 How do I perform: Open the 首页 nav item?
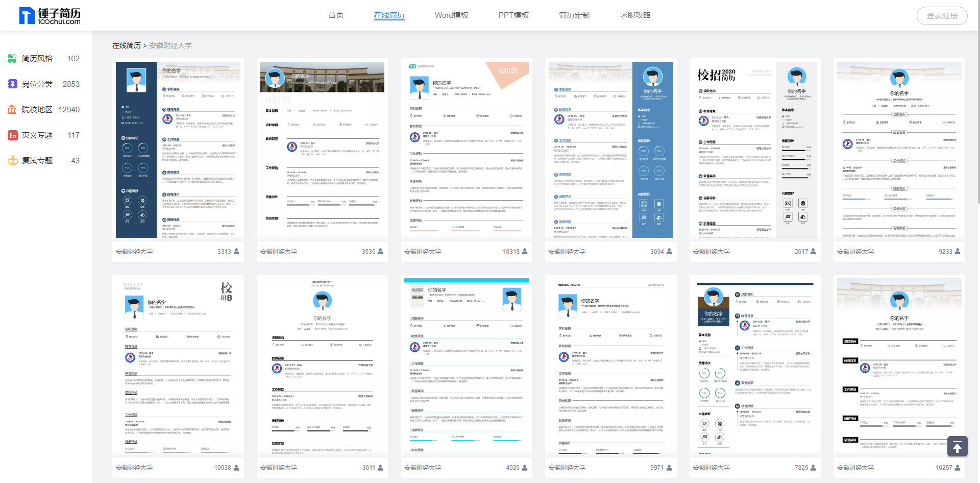click(336, 15)
